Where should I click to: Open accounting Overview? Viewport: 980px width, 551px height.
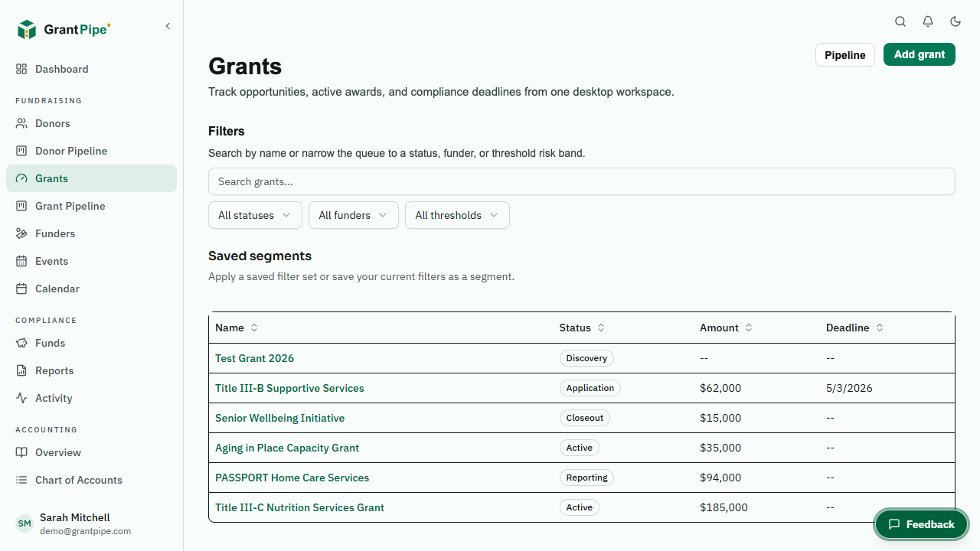[91, 452]
